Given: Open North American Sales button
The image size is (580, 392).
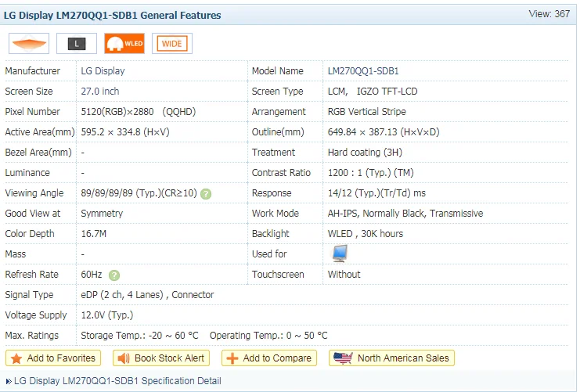Looking at the screenshot, I should [391, 358].
